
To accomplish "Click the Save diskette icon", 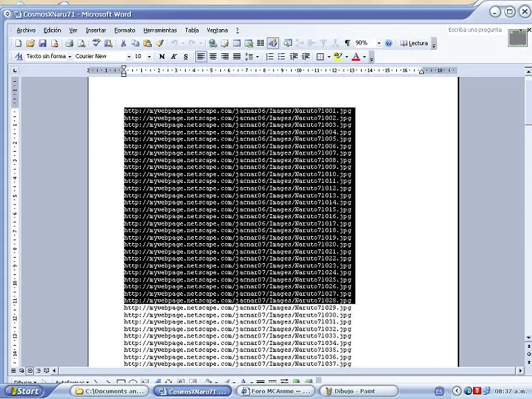I will [x=42, y=44].
